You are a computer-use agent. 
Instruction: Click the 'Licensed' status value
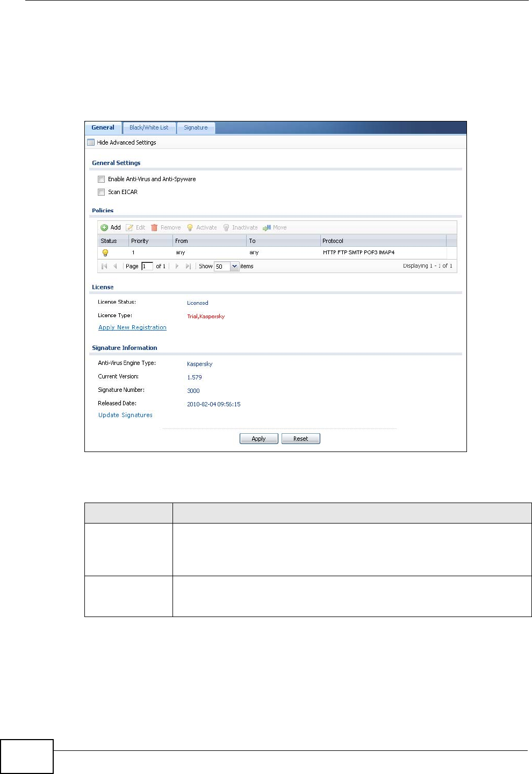[197, 303]
